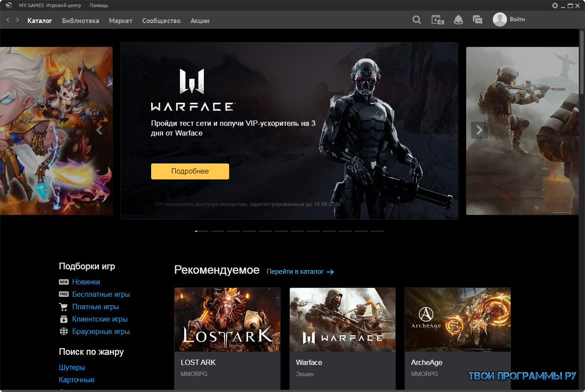Click the yellow Подробнее button
This screenshot has height=392, width=585.
pyautogui.click(x=190, y=171)
